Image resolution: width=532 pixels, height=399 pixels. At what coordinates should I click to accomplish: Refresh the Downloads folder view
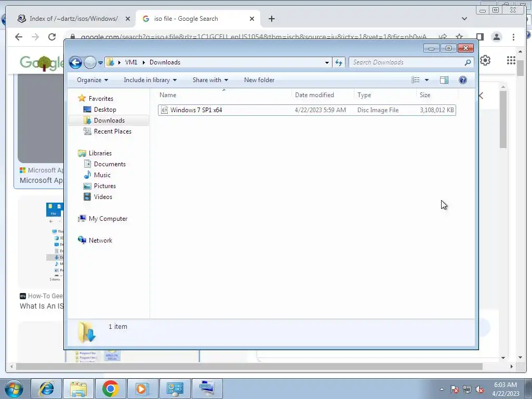[x=339, y=62]
